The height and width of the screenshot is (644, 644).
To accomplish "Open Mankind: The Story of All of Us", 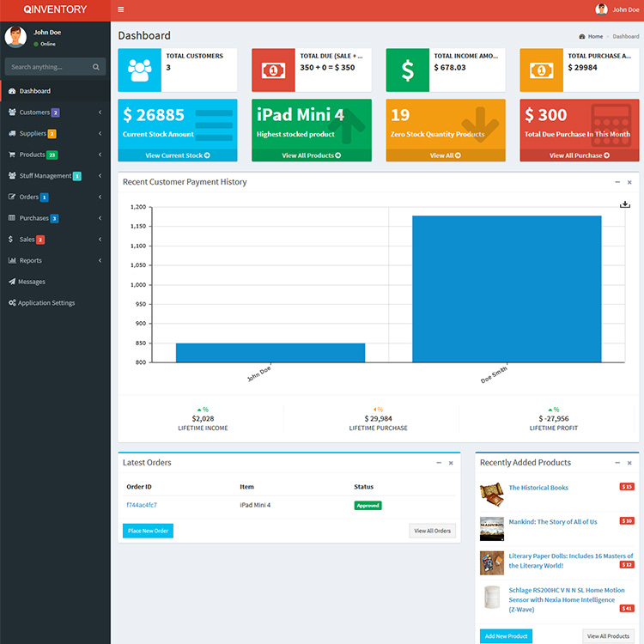I will [553, 521].
